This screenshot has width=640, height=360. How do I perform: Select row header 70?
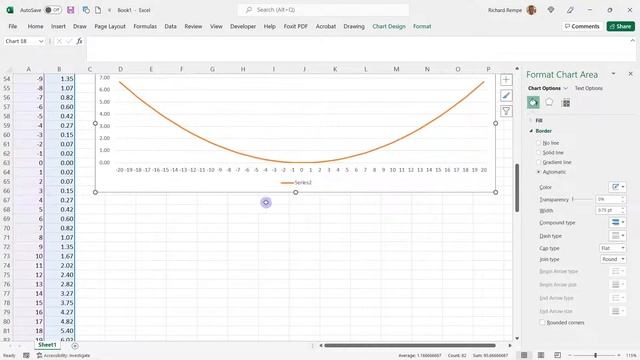(x=7, y=228)
